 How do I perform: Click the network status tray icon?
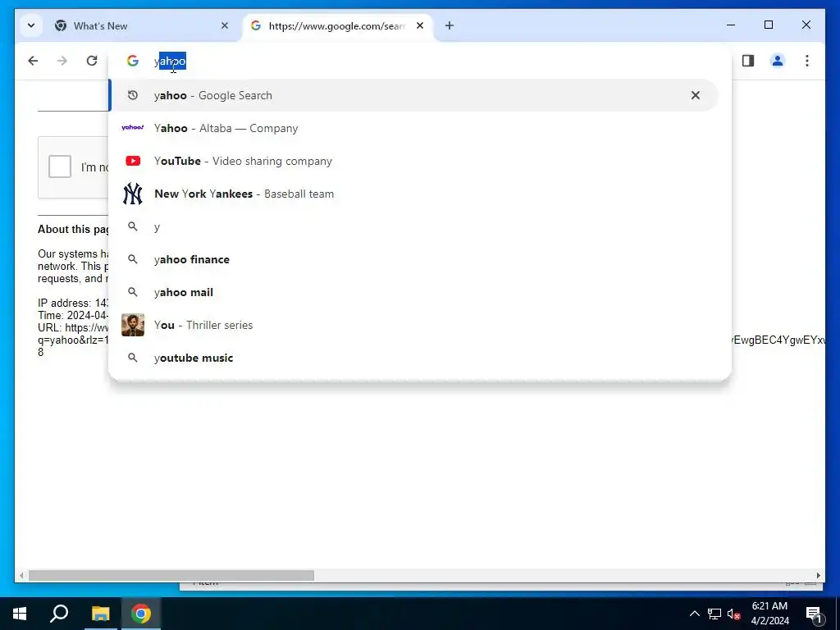point(714,614)
